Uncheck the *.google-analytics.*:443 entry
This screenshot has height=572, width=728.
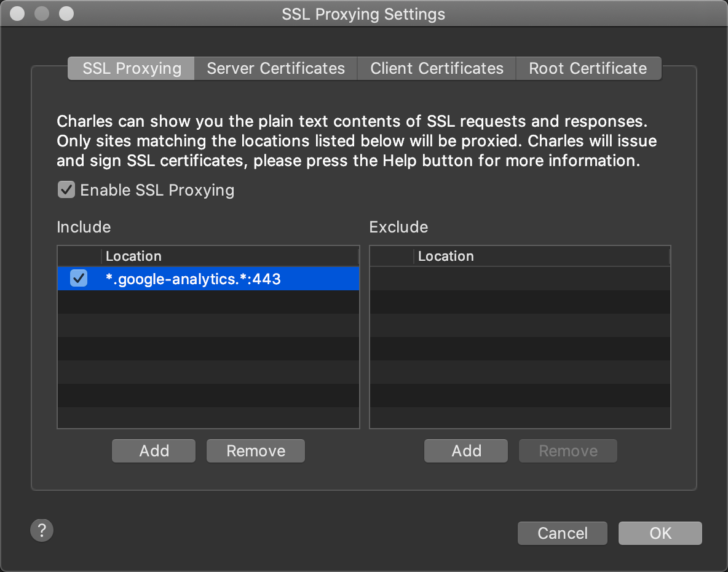[78, 278]
